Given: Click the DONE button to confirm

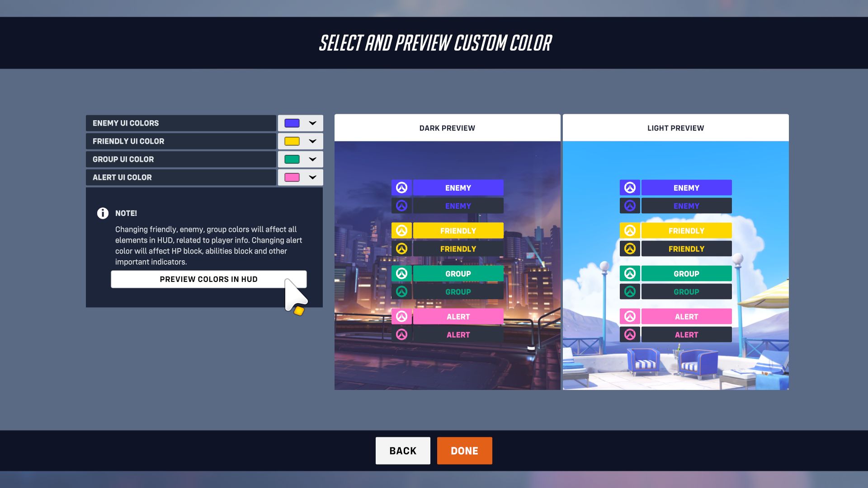Looking at the screenshot, I should point(464,450).
